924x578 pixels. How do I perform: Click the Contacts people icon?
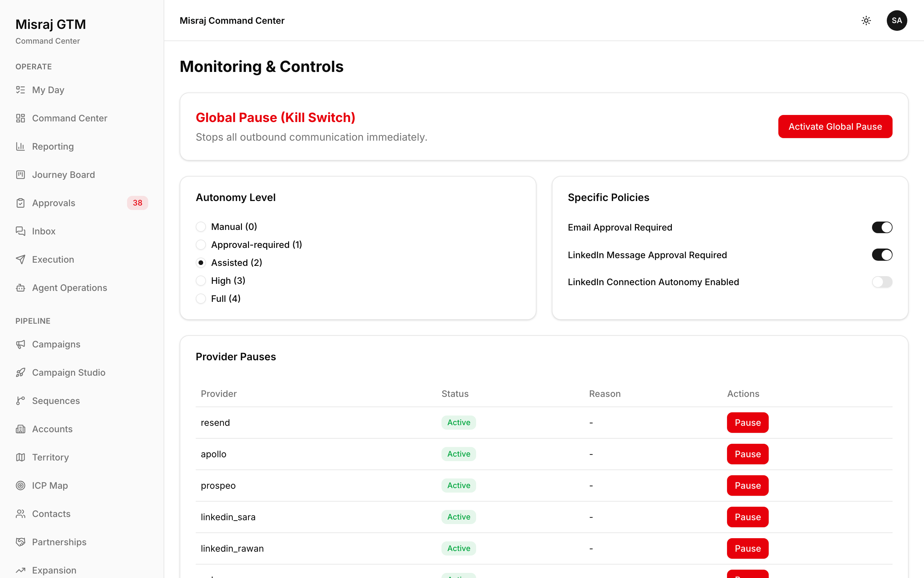pyautogui.click(x=21, y=514)
